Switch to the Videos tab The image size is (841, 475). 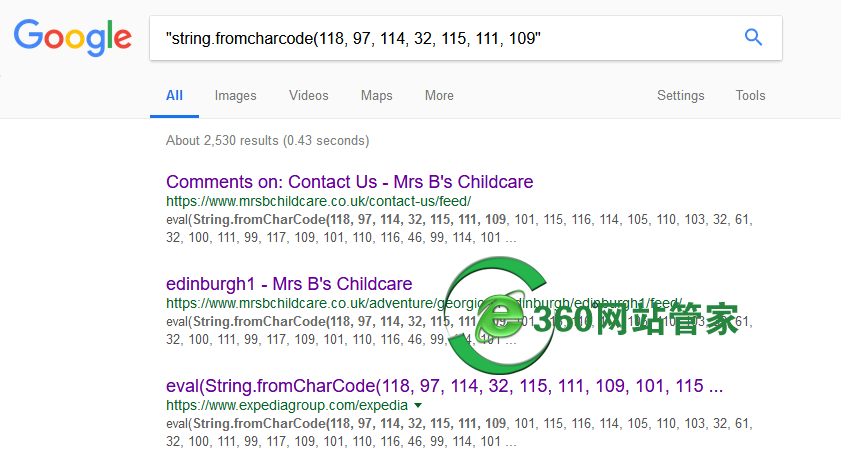(x=308, y=95)
